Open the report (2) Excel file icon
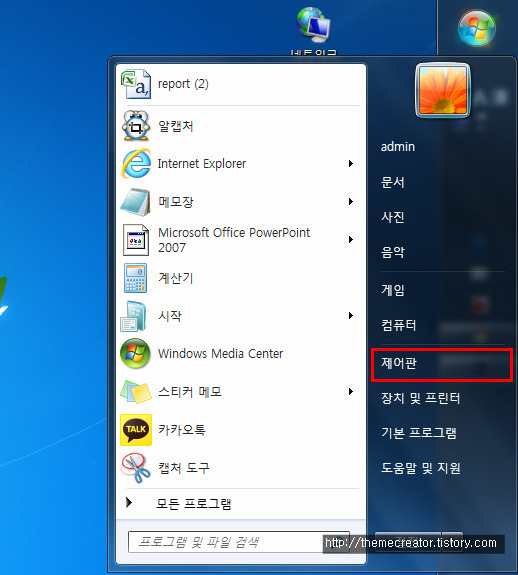 pyautogui.click(x=136, y=84)
